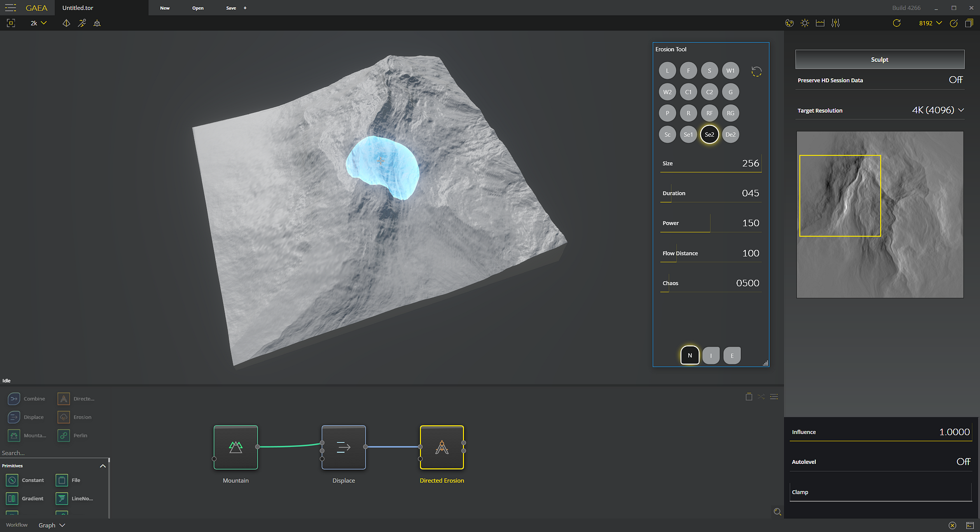Click the sun lighting icon in toolbar
This screenshot has width=980, height=532.
(x=805, y=23)
